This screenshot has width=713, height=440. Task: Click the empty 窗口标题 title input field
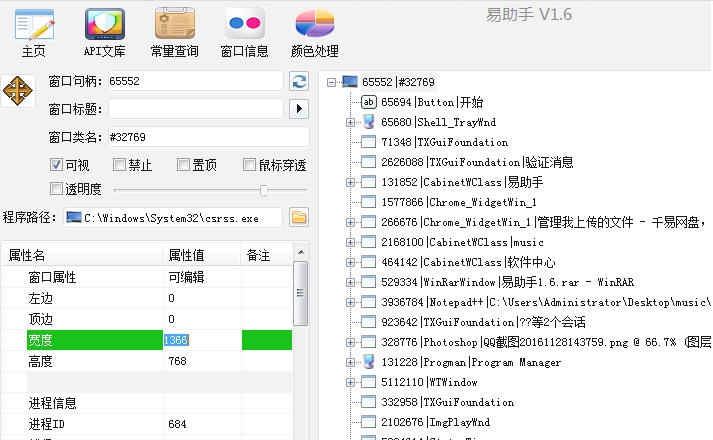coord(196,109)
